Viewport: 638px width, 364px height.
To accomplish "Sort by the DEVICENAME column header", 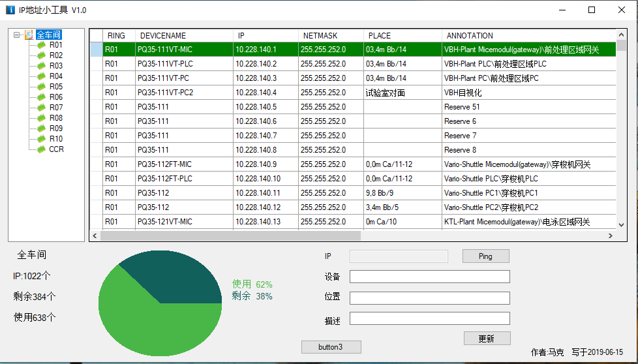I will pyautogui.click(x=184, y=35).
